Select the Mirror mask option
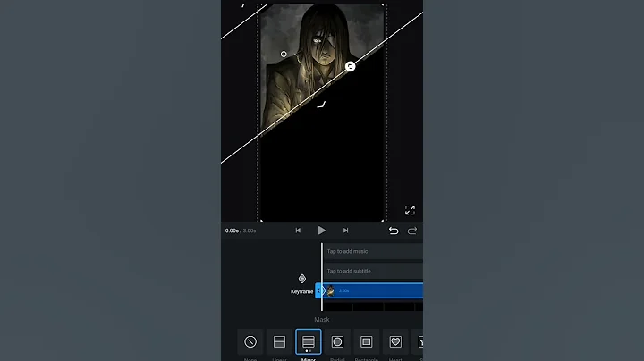This screenshot has height=361, width=644. pyautogui.click(x=309, y=341)
